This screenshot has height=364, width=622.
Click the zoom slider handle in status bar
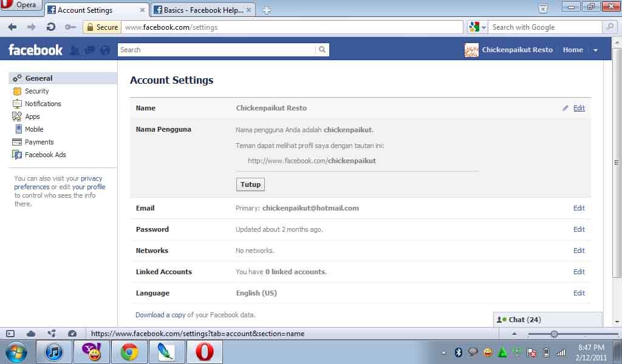tap(554, 334)
